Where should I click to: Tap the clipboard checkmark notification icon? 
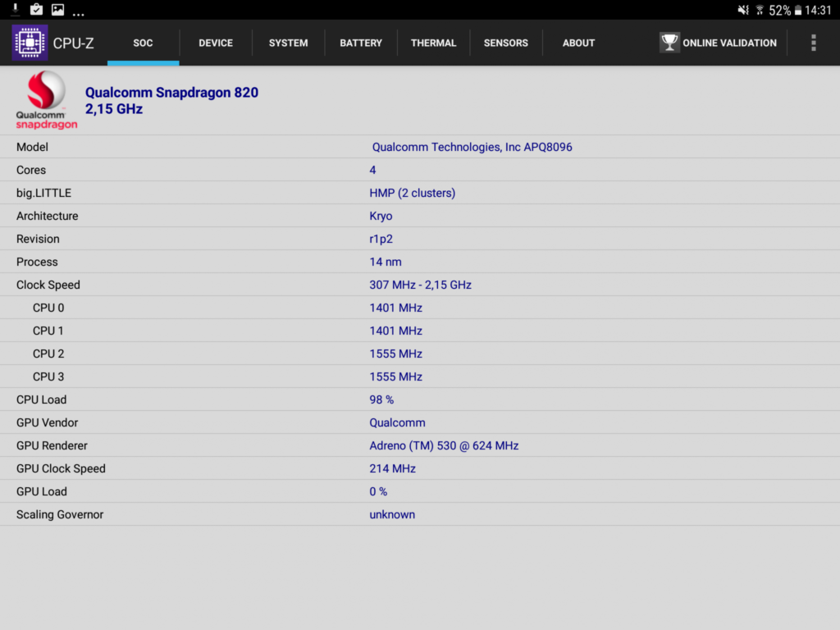coord(36,9)
